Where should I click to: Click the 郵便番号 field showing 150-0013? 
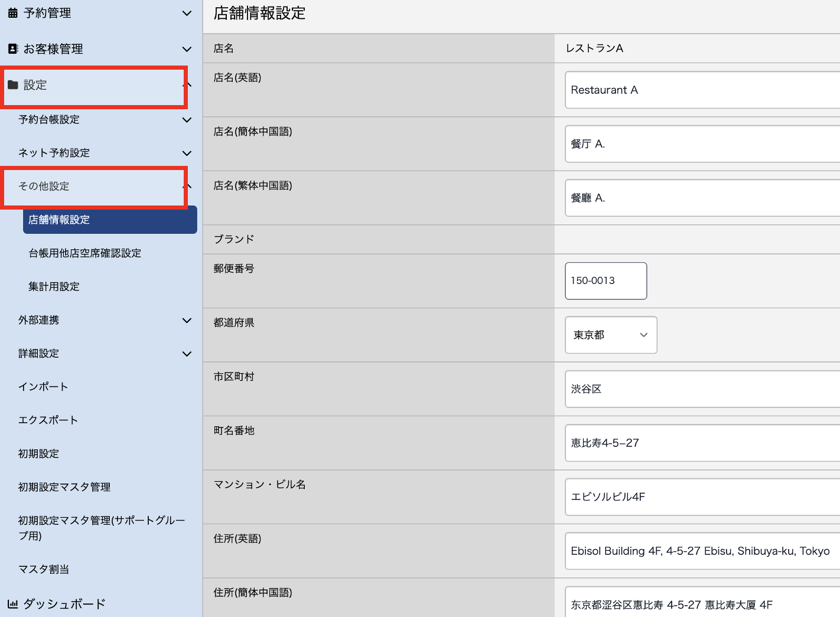pos(606,281)
